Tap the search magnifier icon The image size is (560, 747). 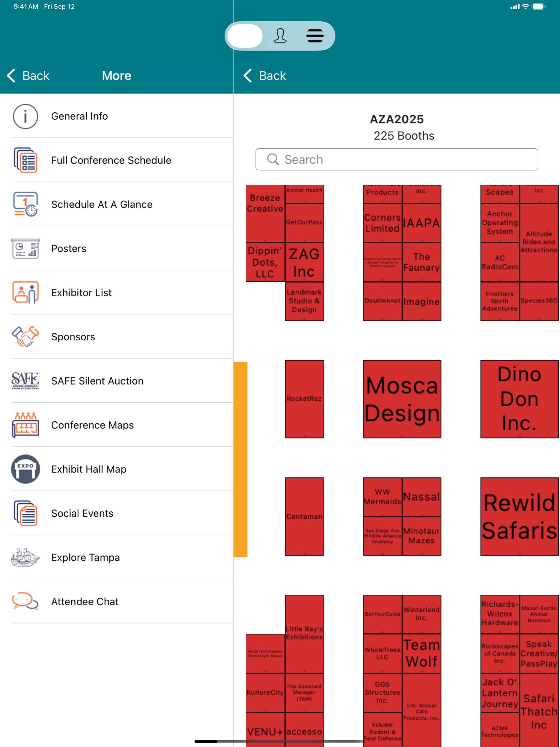[x=273, y=159]
